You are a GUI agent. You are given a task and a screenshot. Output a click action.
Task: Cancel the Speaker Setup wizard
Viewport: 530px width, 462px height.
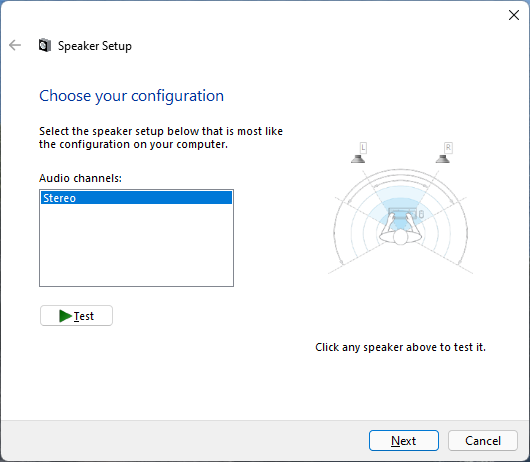(483, 440)
